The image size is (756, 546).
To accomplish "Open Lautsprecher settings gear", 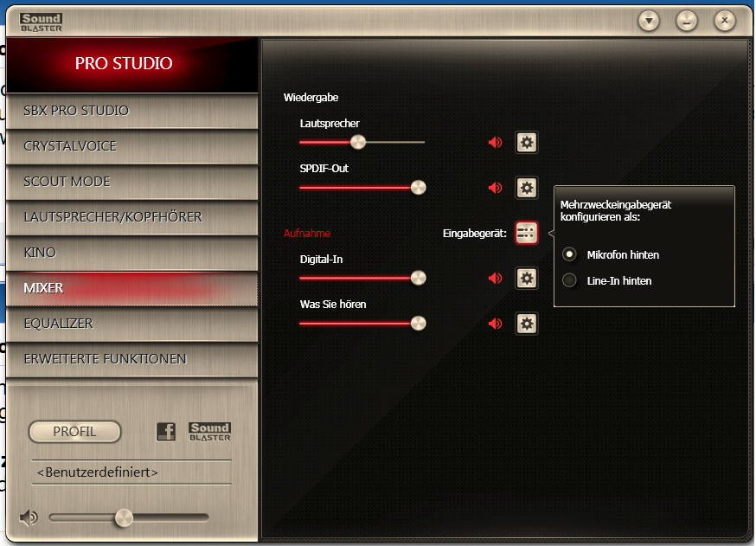I will pyautogui.click(x=527, y=142).
